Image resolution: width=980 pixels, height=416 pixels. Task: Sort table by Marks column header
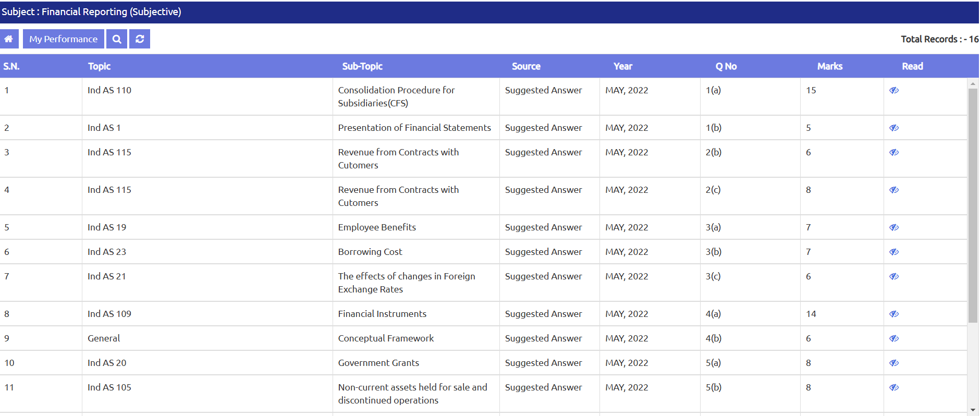[x=829, y=66]
